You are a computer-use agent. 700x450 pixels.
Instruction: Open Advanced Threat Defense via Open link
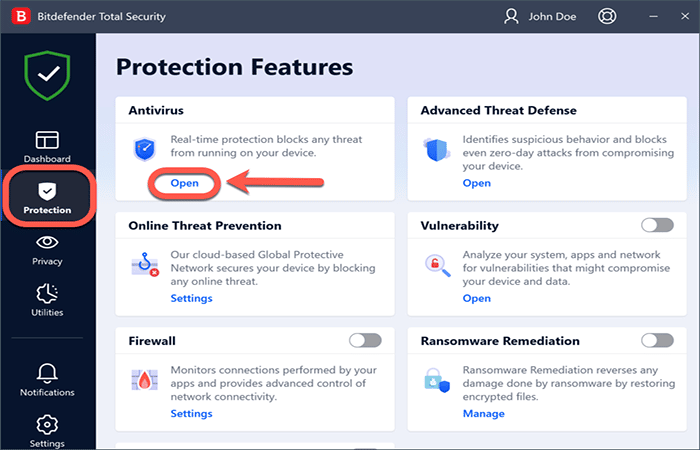(x=476, y=183)
